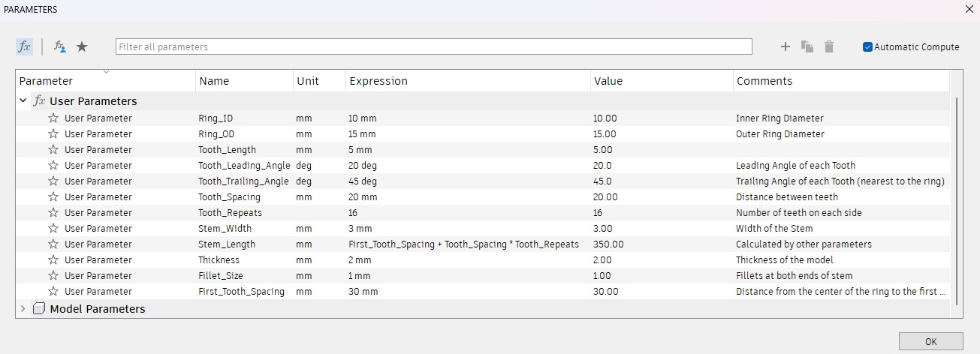Select the Tooth_Trailing_Angle name cell
The height and width of the screenshot is (354, 980).
(244, 181)
